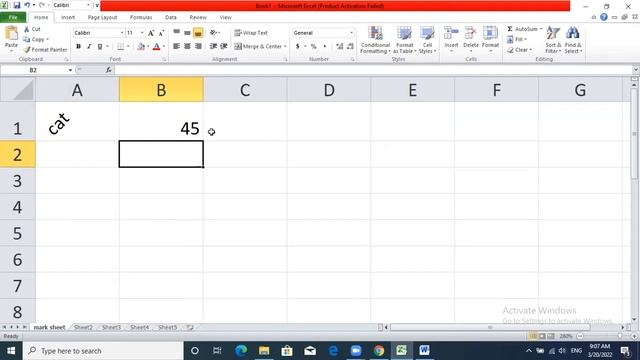Open Conditional Formatting options
The height and width of the screenshot is (360, 640).
click(x=375, y=40)
